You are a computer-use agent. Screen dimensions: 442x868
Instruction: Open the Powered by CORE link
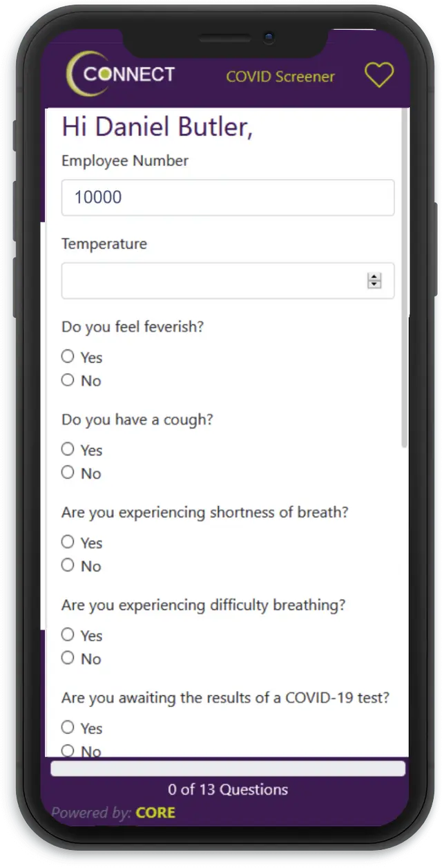click(x=113, y=813)
